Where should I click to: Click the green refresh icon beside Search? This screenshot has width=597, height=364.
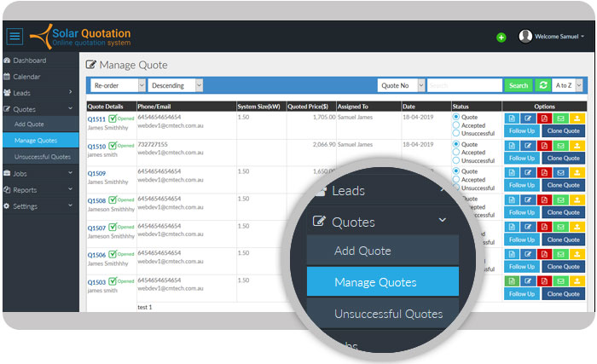[x=542, y=85]
